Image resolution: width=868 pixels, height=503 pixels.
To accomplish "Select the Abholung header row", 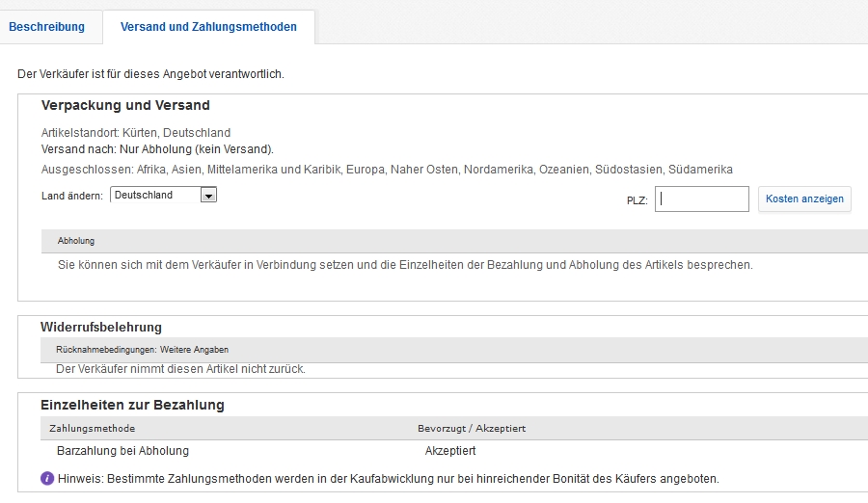I will click(x=76, y=241).
